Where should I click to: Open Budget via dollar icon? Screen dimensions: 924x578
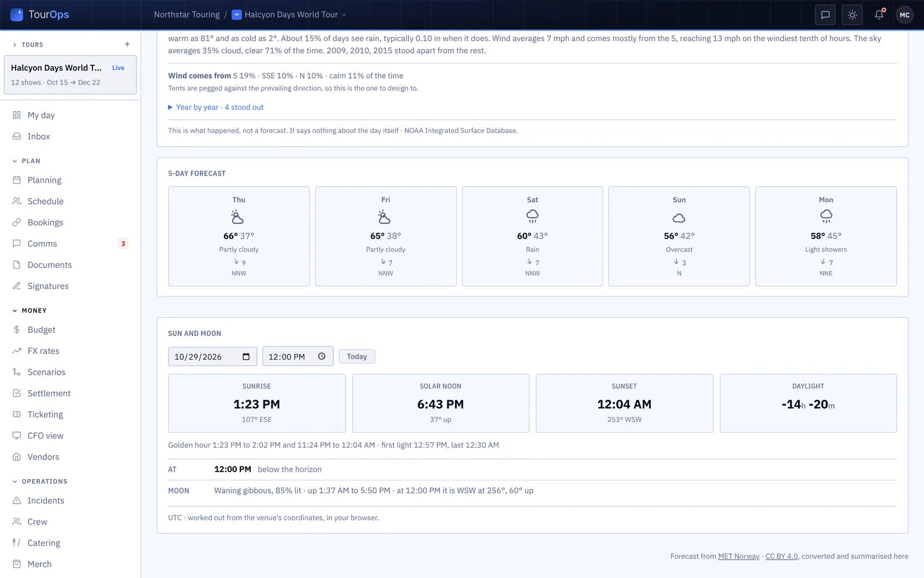(x=17, y=329)
